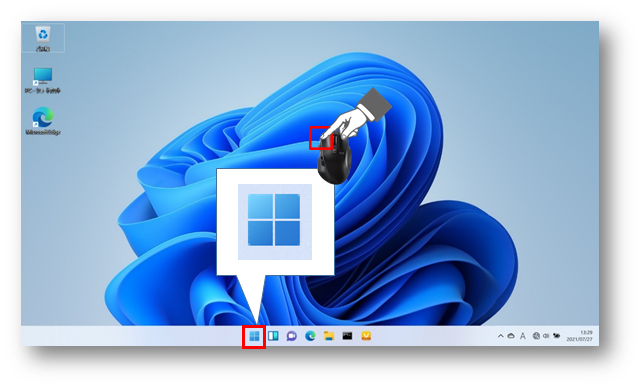Open the clock and date showing 13:29
The height and width of the screenshot is (388, 641).
[580, 336]
